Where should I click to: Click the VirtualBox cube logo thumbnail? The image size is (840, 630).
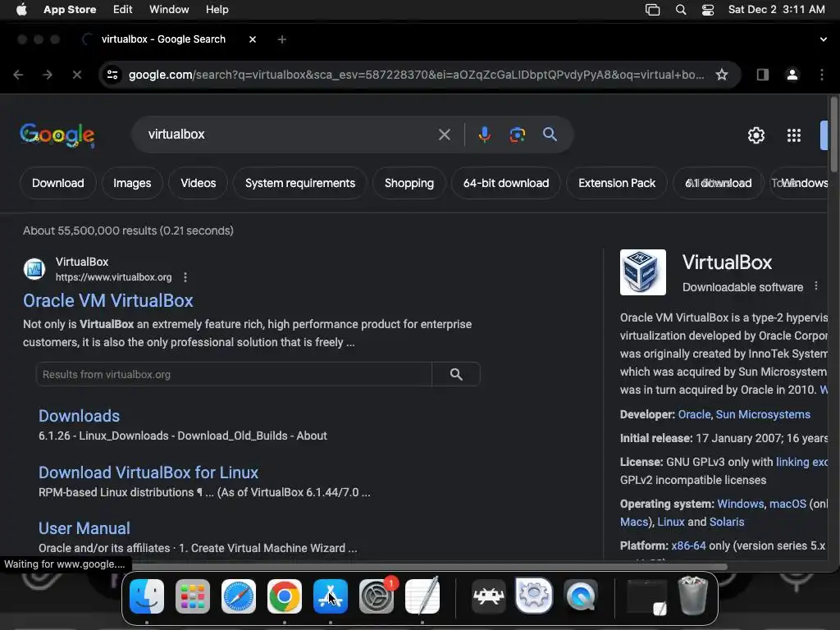click(643, 272)
